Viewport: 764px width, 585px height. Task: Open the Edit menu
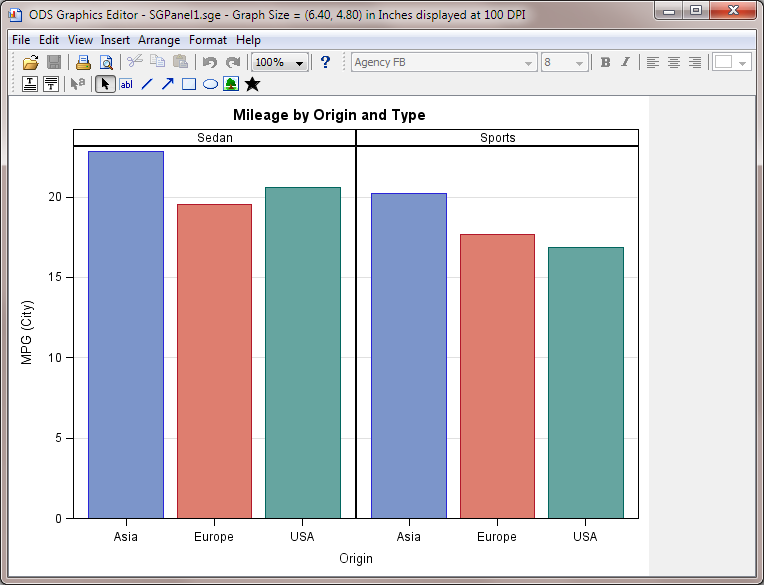point(49,40)
